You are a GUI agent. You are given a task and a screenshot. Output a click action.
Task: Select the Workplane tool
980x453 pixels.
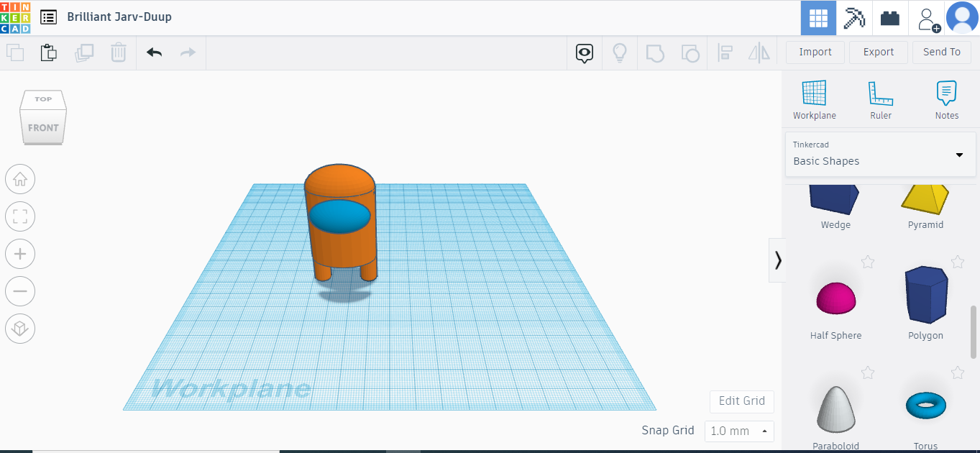pyautogui.click(x=815, y=100)
